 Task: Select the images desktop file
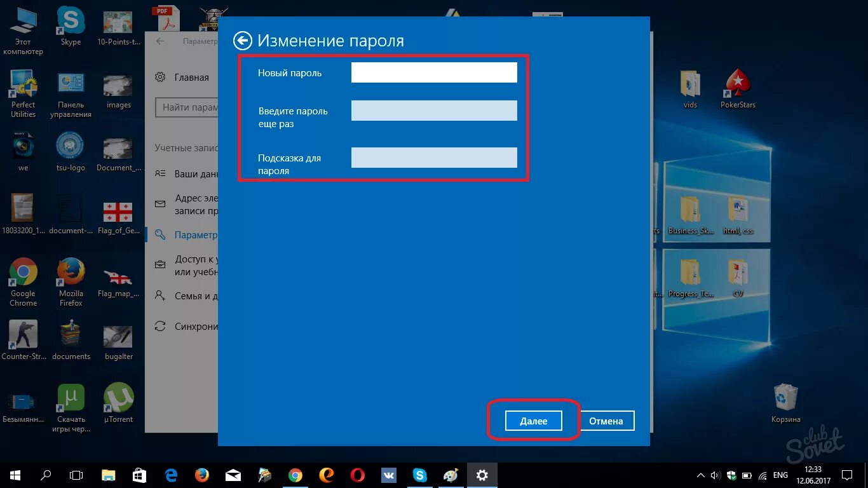(x=119, y=91)
